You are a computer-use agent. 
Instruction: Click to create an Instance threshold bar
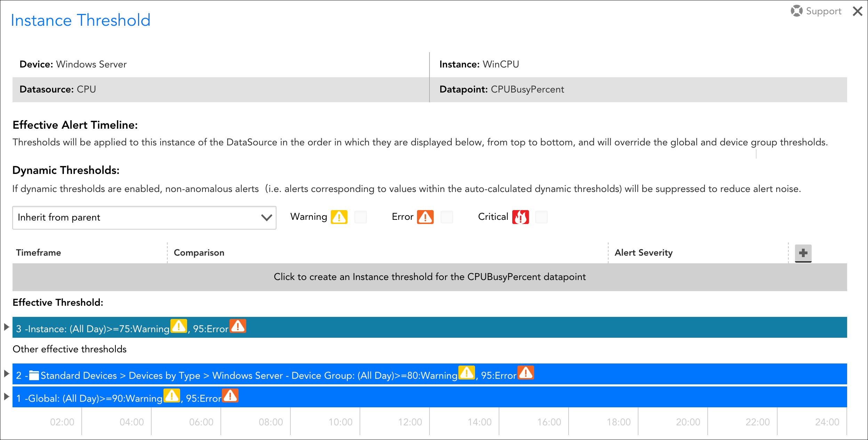[429, 277]
